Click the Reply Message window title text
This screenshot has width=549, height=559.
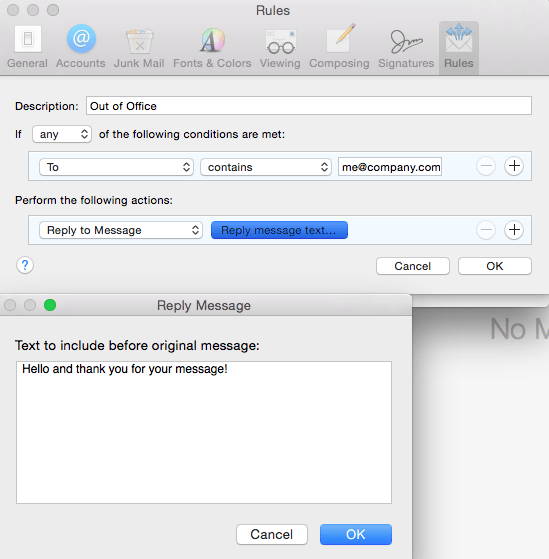coord(204,306)
